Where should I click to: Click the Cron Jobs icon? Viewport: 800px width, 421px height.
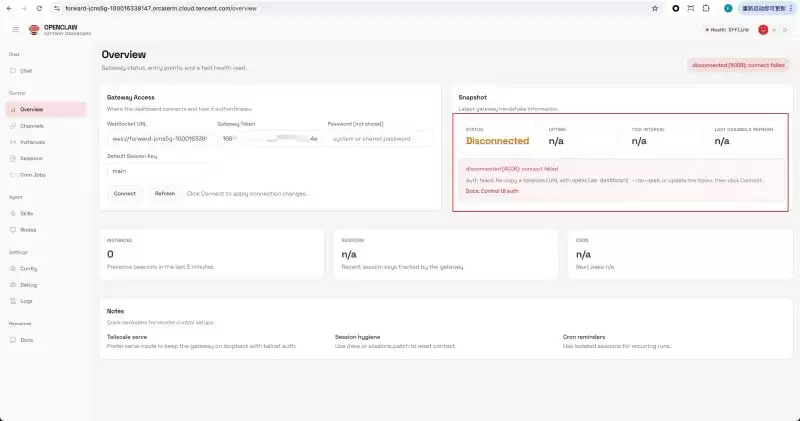pos(13,175)
